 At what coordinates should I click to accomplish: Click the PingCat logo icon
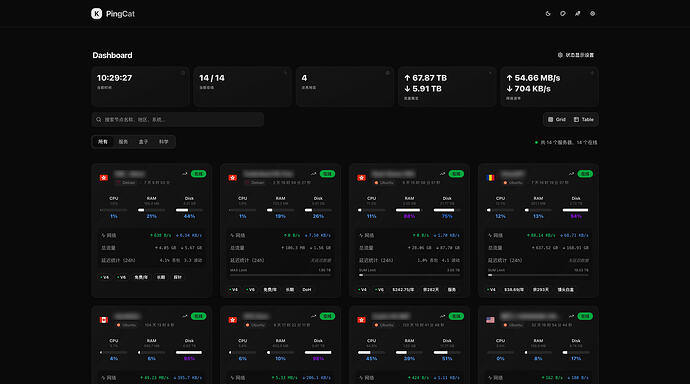pos(96,14)
